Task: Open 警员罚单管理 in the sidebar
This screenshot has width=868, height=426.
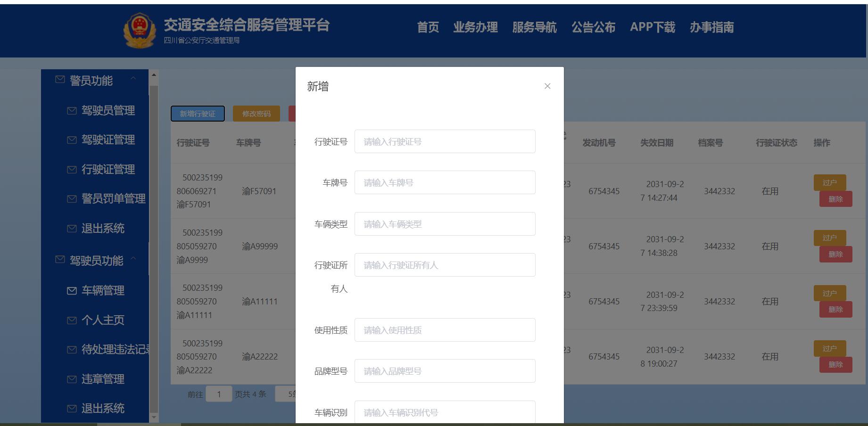Action: click(x=114, y=199)
